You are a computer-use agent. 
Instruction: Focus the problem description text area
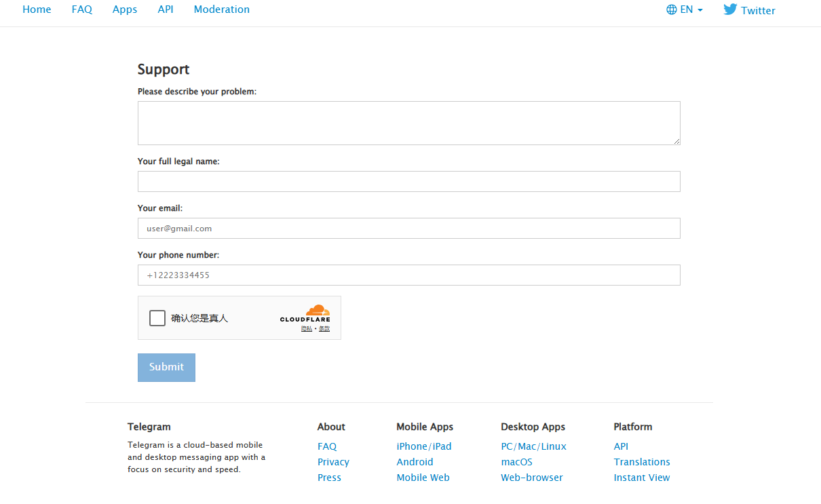coord(409,123)
